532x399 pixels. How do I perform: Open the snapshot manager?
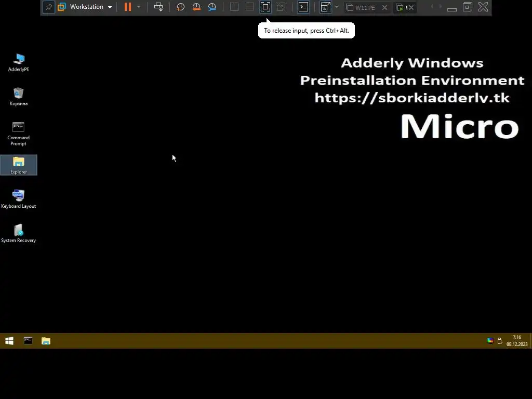(212, 7)
